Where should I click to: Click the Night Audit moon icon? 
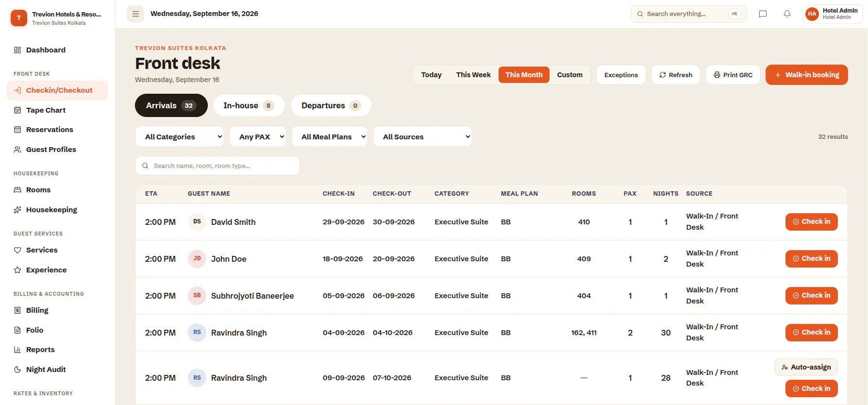(x=17, y=370)
